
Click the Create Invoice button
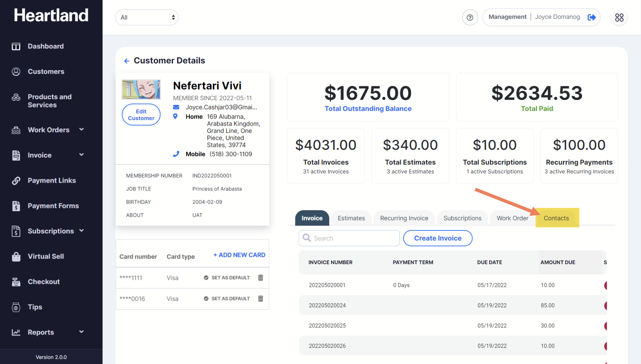pos(437,238)
